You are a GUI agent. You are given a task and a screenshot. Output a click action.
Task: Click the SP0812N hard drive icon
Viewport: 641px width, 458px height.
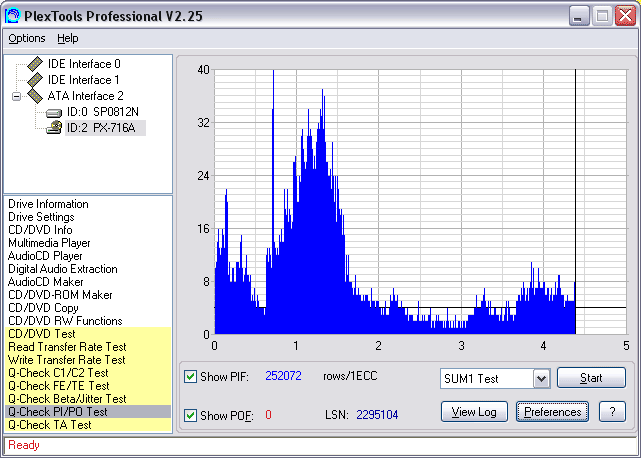coord(54,112)
